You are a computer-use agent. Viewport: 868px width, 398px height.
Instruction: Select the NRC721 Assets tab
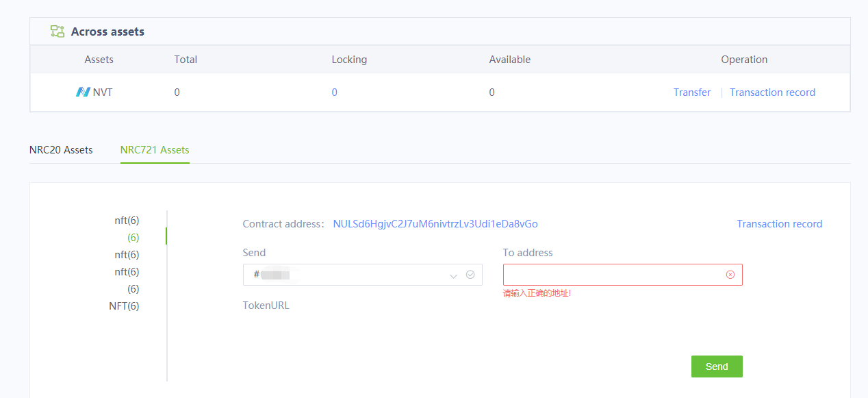155,149
